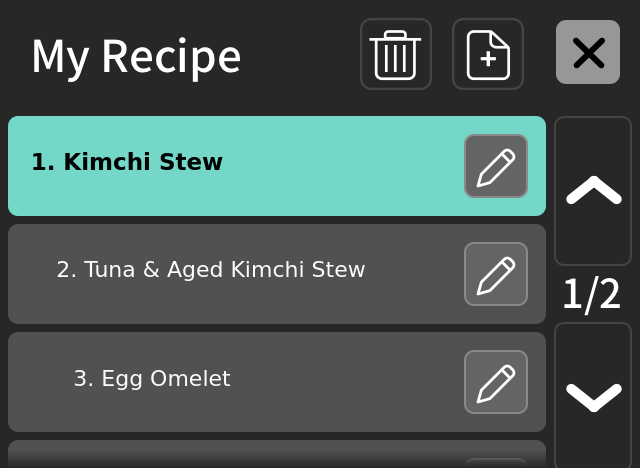This screenshot has height=468, width=640.
Task: Go to the previous page using the up chevron
Action: pyautogui.click(x=593, y=190)
